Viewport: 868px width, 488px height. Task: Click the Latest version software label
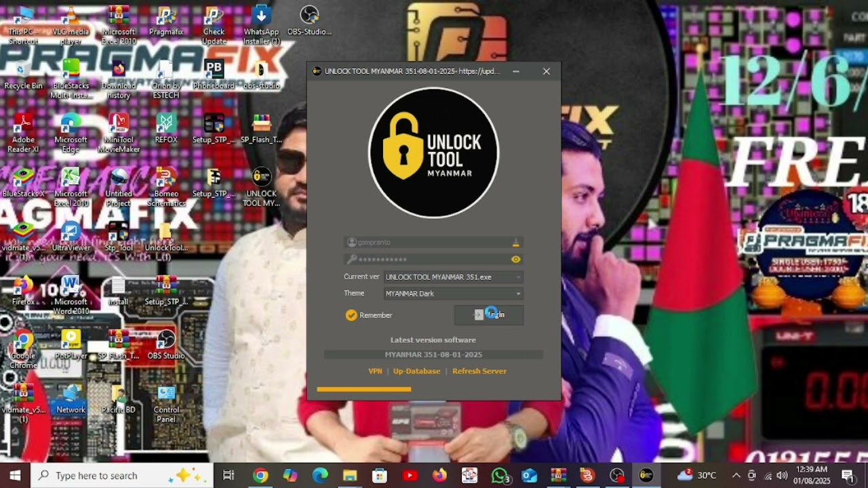coord(433,340)
